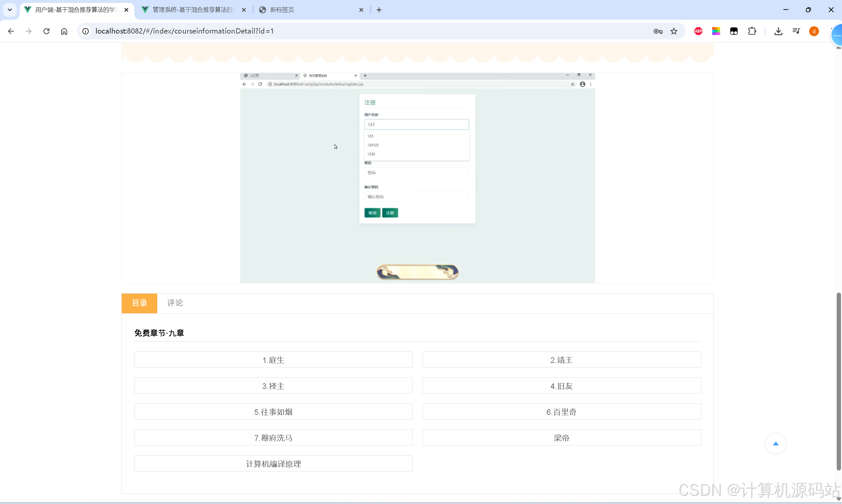Viewport: 842px width, 504px height.
Task: Open saved passwords via the key icon
Action: tap(657, 31)
